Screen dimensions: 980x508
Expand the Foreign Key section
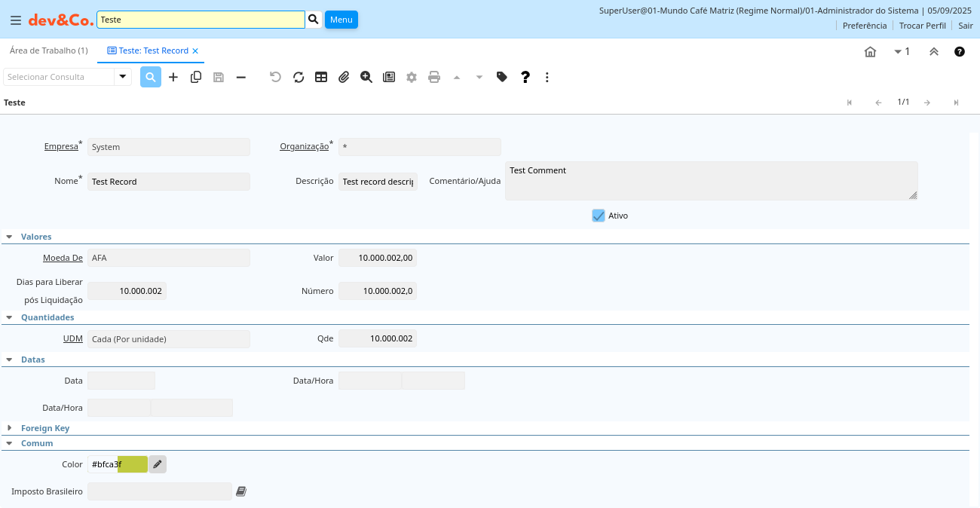click(10, 428)
